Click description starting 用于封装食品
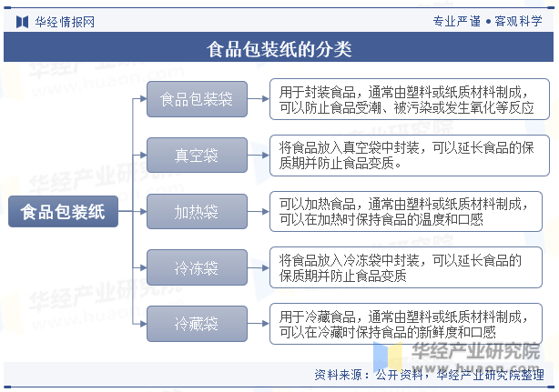The width and height of the screenshot is (559, 392). [x=410, y=99]
